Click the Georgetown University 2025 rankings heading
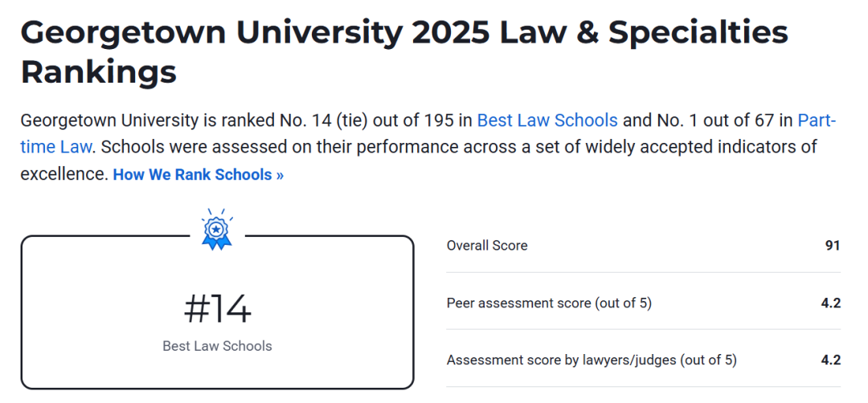Viewport: 868px width, 403px height. pos(403,33)
